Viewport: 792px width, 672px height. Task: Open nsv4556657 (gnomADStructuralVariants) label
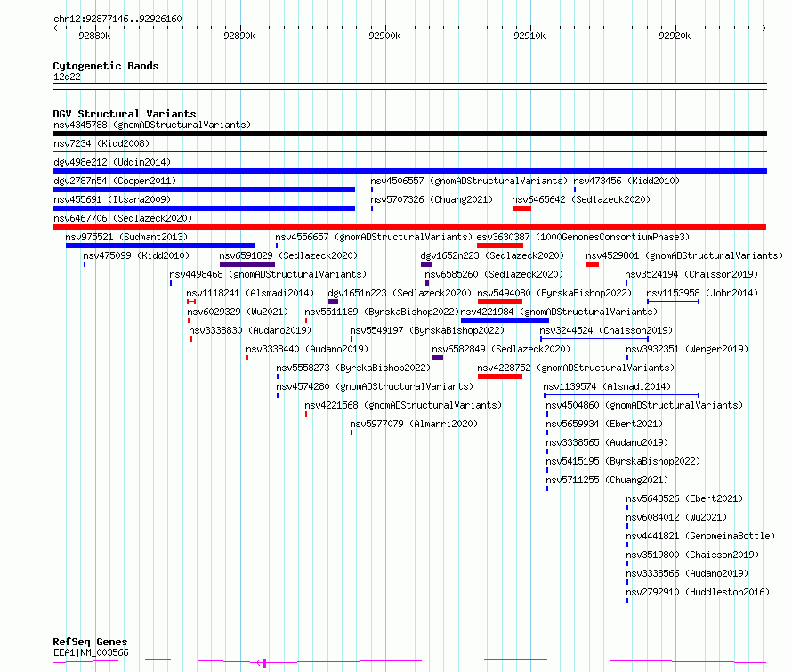coord(374,237)
